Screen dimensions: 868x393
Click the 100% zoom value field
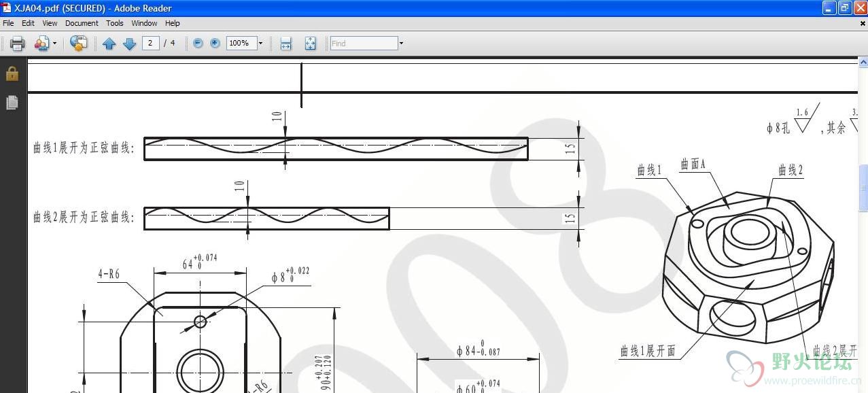pos(241,43)
